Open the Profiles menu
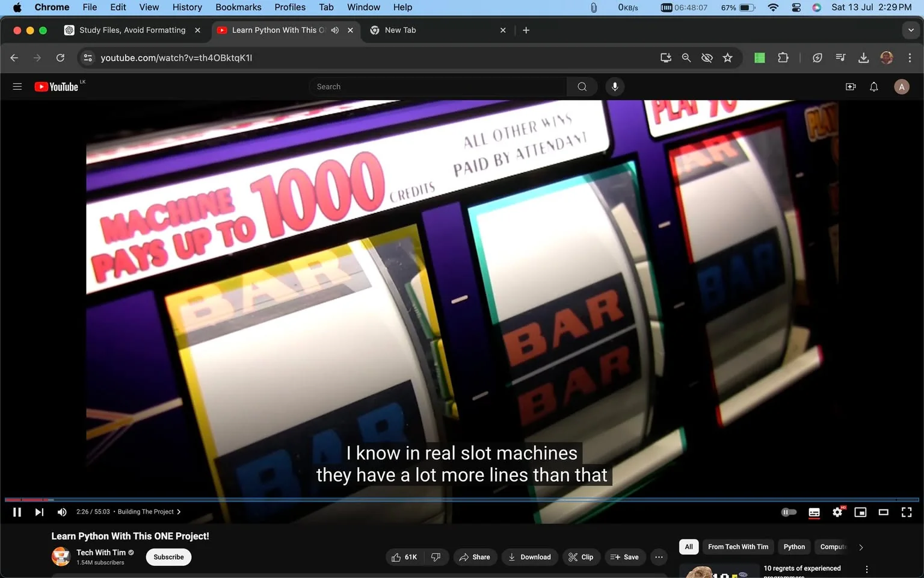 290,7
